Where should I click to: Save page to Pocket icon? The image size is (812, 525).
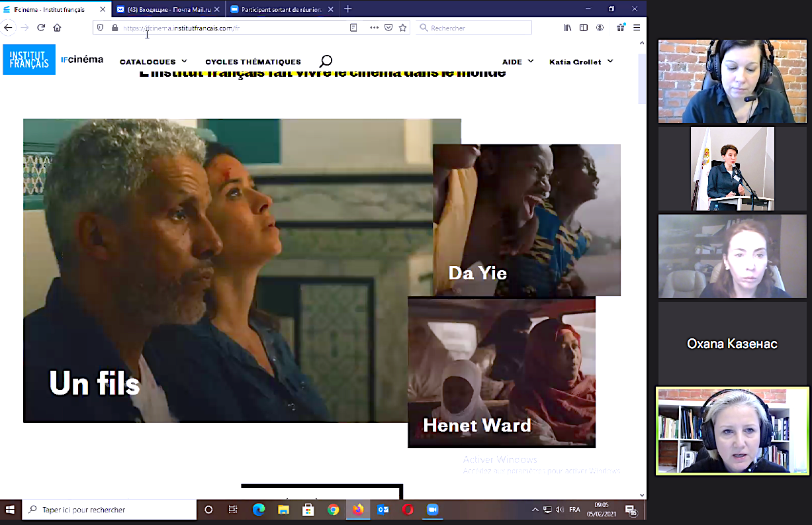(388, 28)
